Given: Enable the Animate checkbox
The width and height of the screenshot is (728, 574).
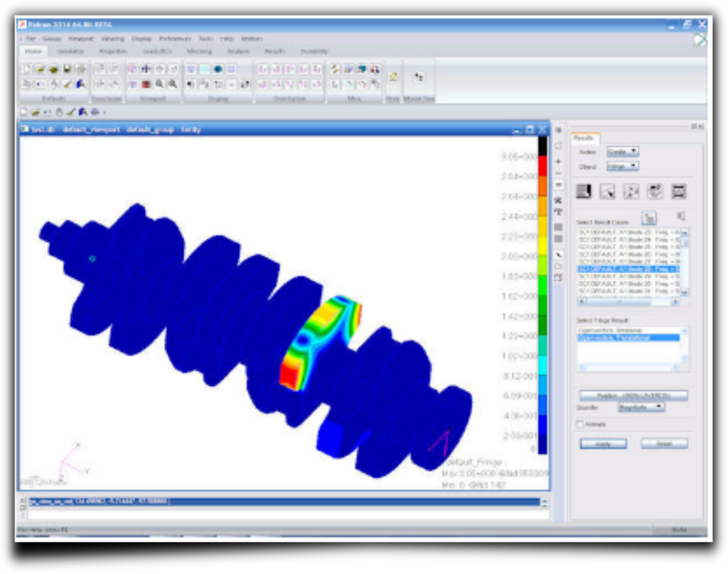Looking at the screenshot, I should tap(580, 424).
